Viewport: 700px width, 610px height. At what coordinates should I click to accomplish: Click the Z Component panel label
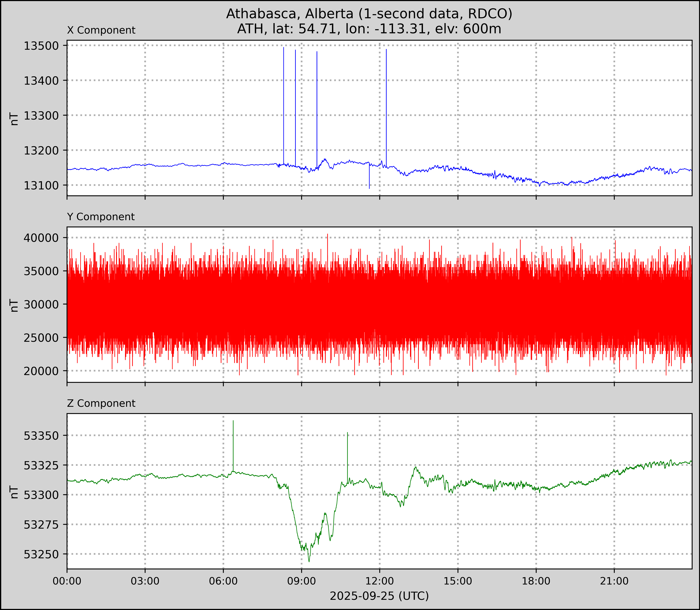101,403
